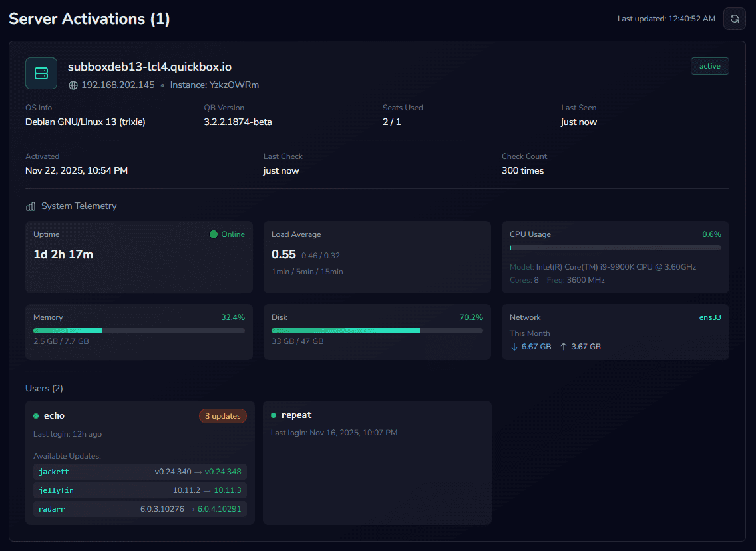Screen dimensions: 756x551
Task: Click the jellyfin update entry
Action: pyautogui.click(x=139, y=490)
